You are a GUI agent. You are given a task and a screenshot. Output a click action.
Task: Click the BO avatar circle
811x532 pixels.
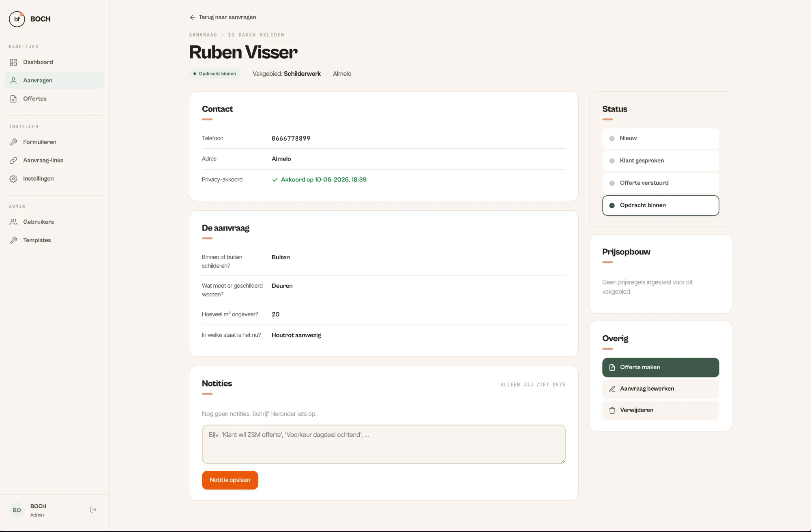point(17,510)
